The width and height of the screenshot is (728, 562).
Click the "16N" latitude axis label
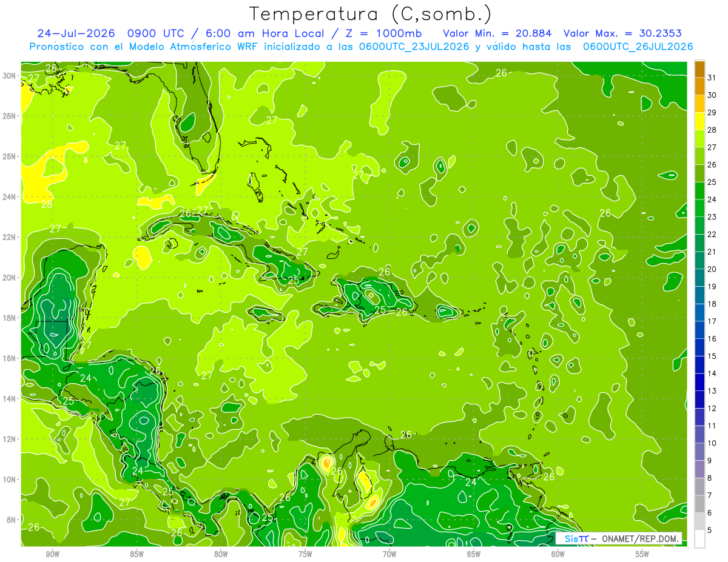(9, 358)
